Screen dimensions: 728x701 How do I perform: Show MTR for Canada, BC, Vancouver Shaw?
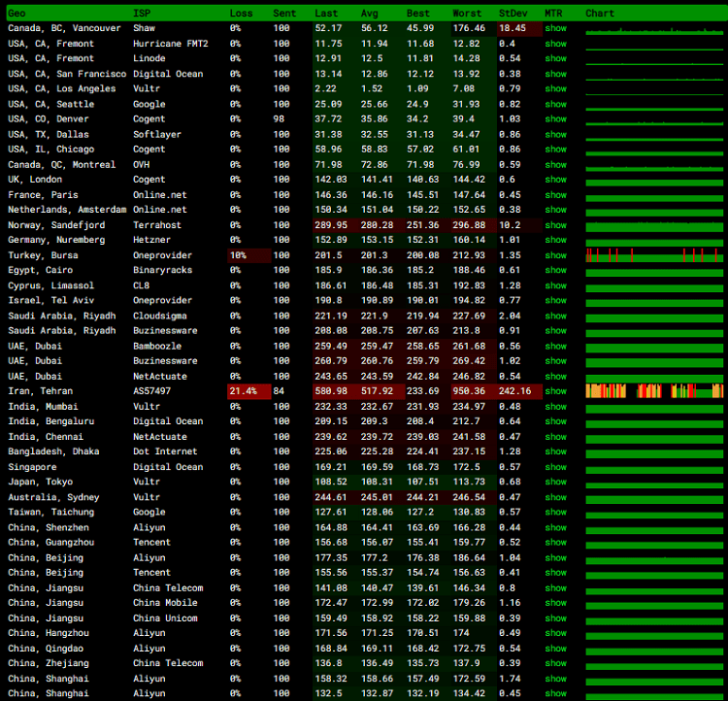click(x=556, y=28)
